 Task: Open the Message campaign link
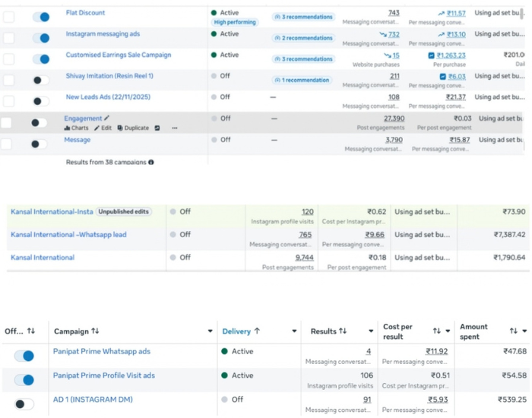78,140
